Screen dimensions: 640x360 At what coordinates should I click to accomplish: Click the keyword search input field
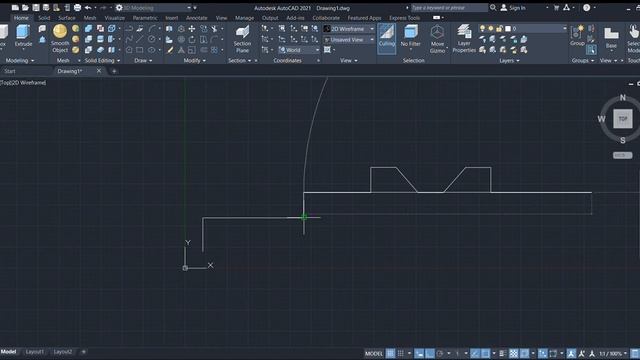point(449,8)
